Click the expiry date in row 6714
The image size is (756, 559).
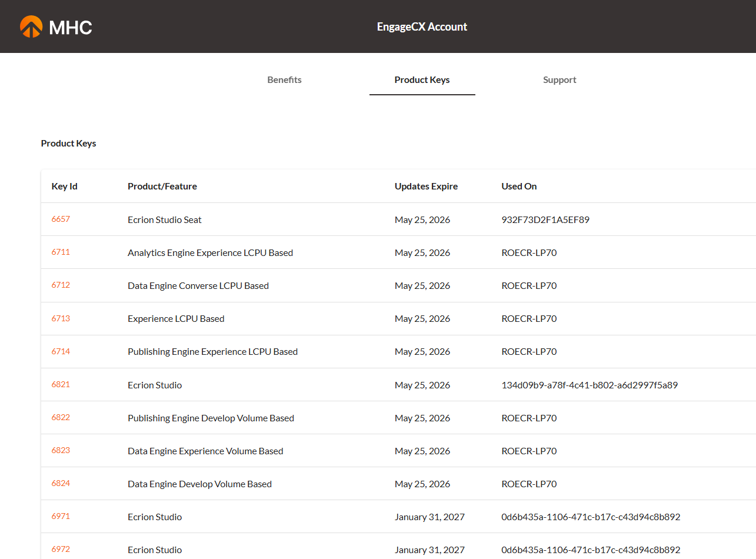tap(422, 351)
